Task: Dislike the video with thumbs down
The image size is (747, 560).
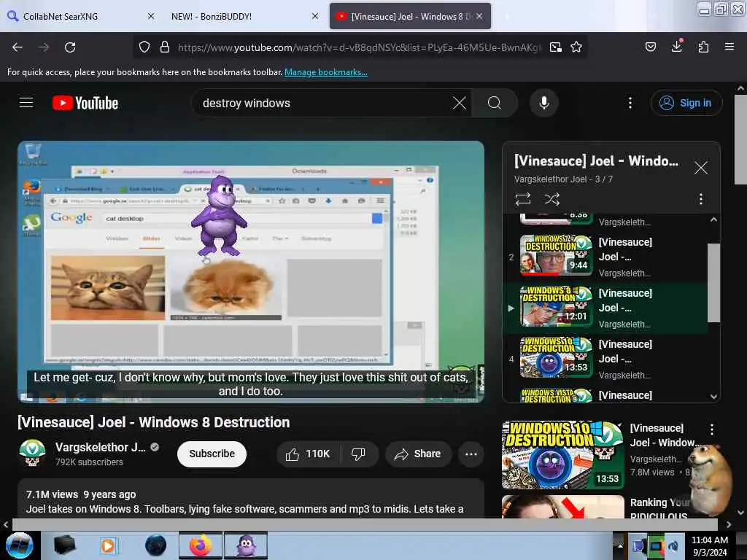Action: (x=359, y=454)
